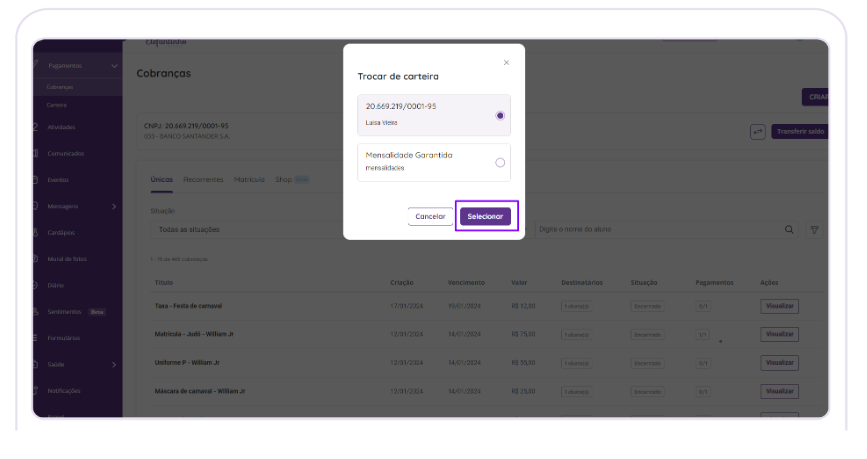This screenshot has height=459, width=867.
Task: Open the filter funnel icon
Action: click(x=814, y=230)
